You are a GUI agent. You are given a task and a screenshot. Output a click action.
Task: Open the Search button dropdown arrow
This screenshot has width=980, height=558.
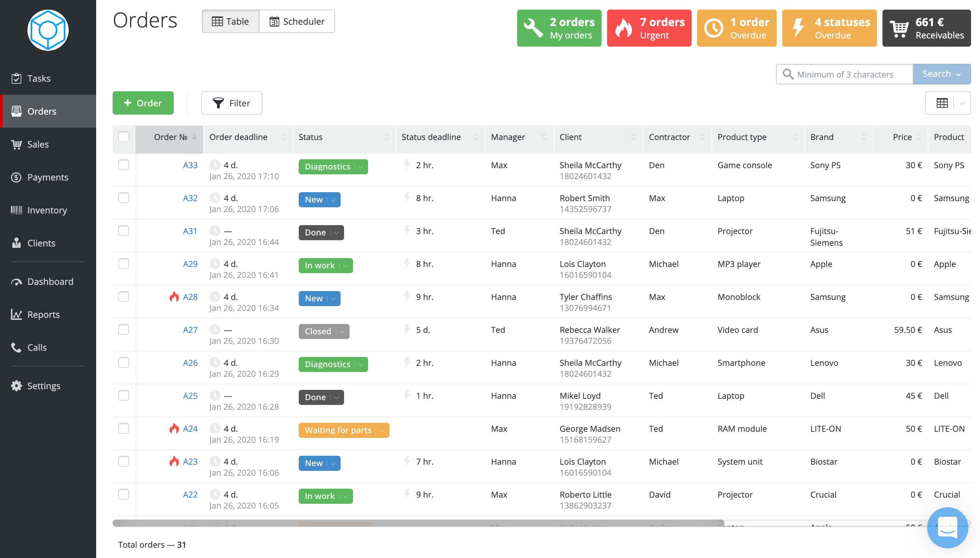[958, 74]
